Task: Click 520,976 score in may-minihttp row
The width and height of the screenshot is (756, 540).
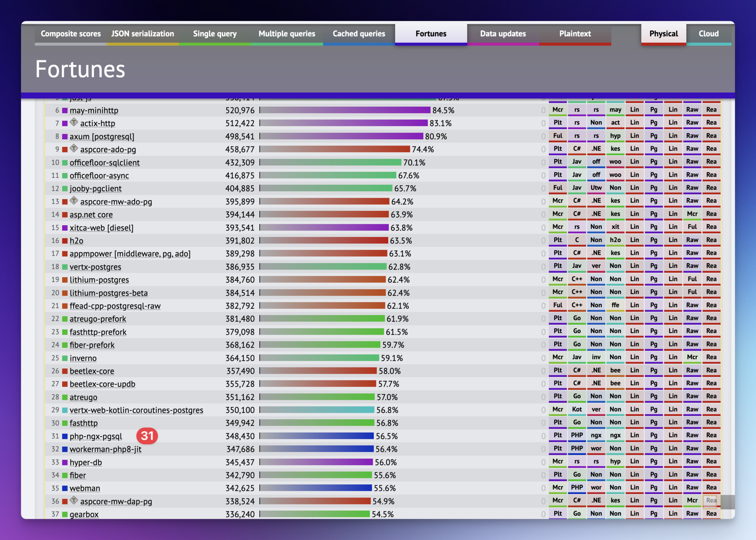Action: pyautogui.click(x=240, y=110)
